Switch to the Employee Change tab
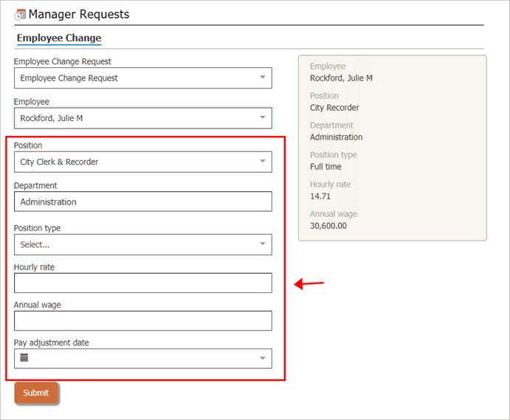The width and height of the screenshot is (510, 420). click(x=59, y=38)
